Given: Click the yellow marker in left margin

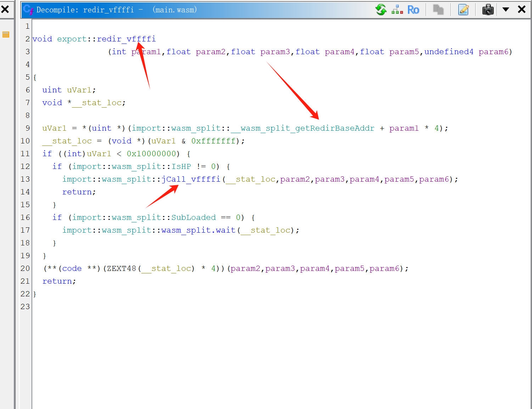Looking at the screenshot, I should tap(6, 35).
